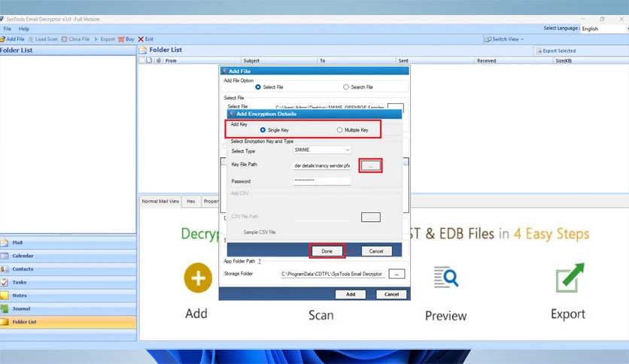The width and height of the screenshot is (629, 364).
Task: Click the attachment column icon in header
Action: pyautogui.click(x=159, y=60)
